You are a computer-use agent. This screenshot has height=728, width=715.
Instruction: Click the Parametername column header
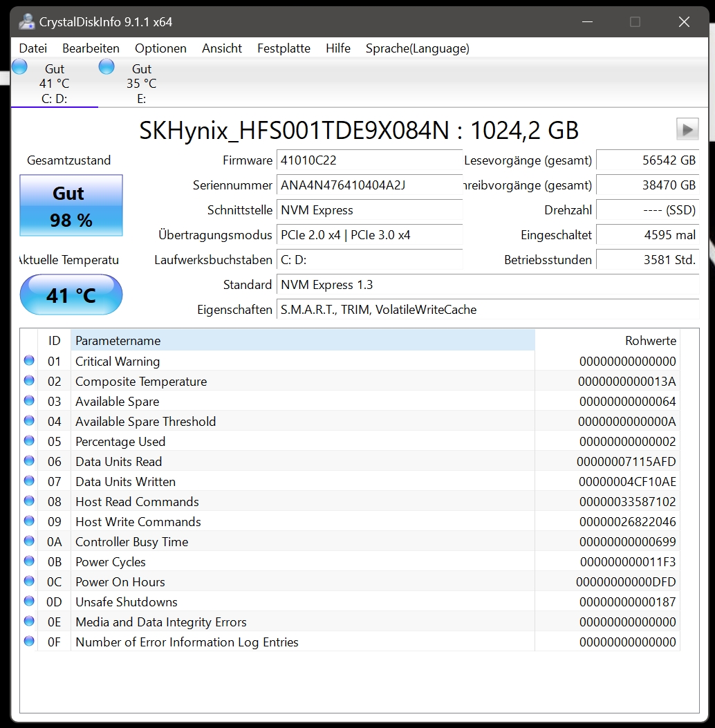303,340
